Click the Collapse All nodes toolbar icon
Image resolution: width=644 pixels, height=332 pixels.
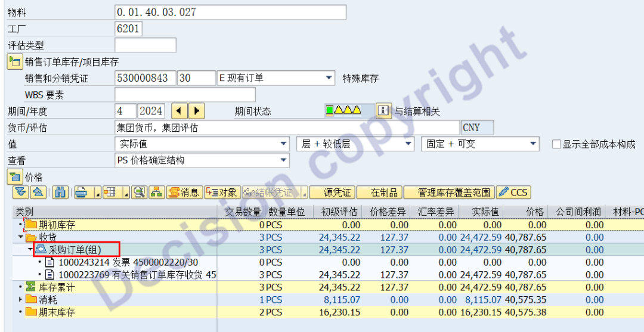click(37, 192)
